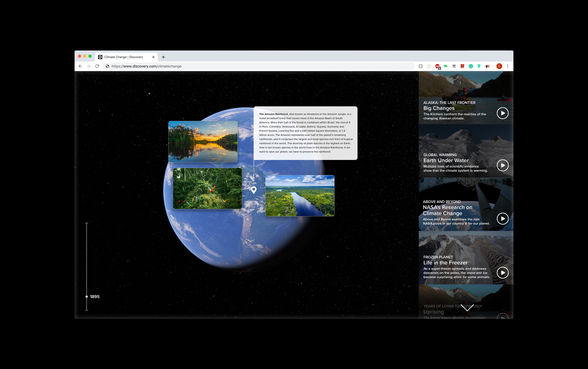Open a new browser tab

(x=163, y=57)
